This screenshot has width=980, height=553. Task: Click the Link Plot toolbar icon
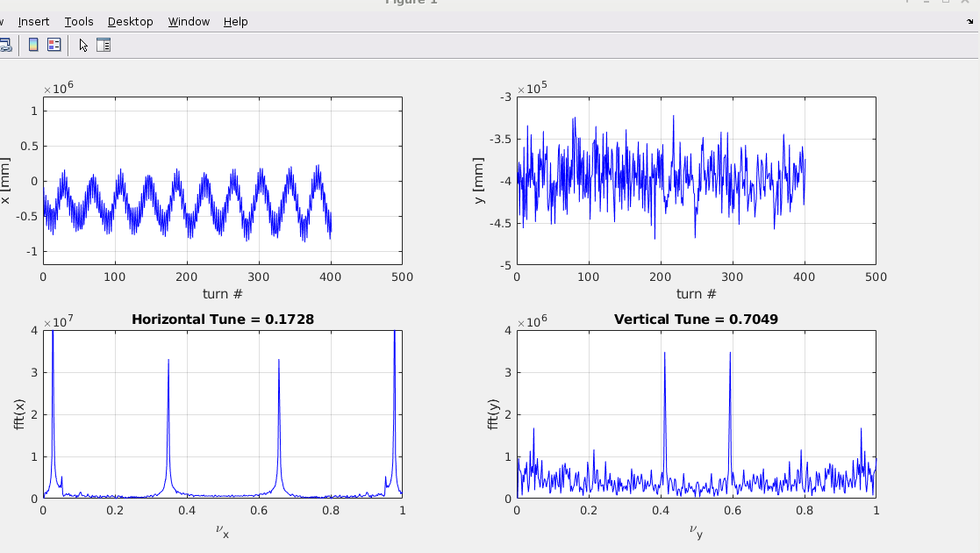point(4,45)
